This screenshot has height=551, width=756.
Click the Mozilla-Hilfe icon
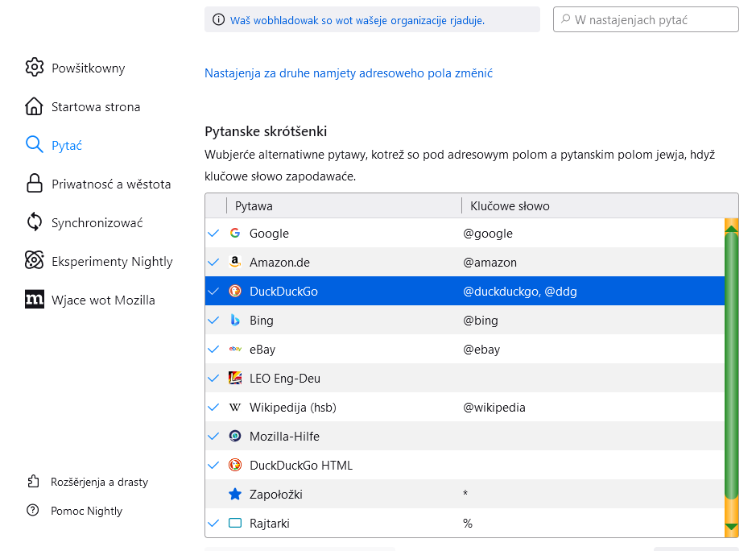[x=235, y=437]
